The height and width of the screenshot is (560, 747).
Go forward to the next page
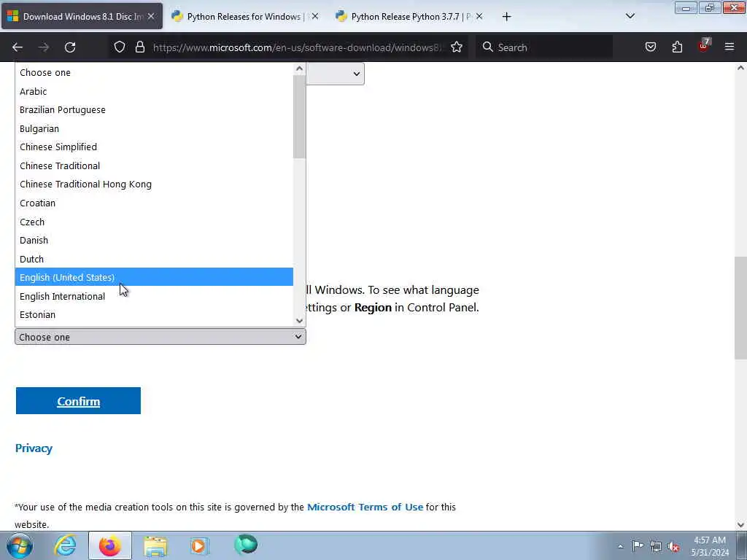tap(44, 47)
